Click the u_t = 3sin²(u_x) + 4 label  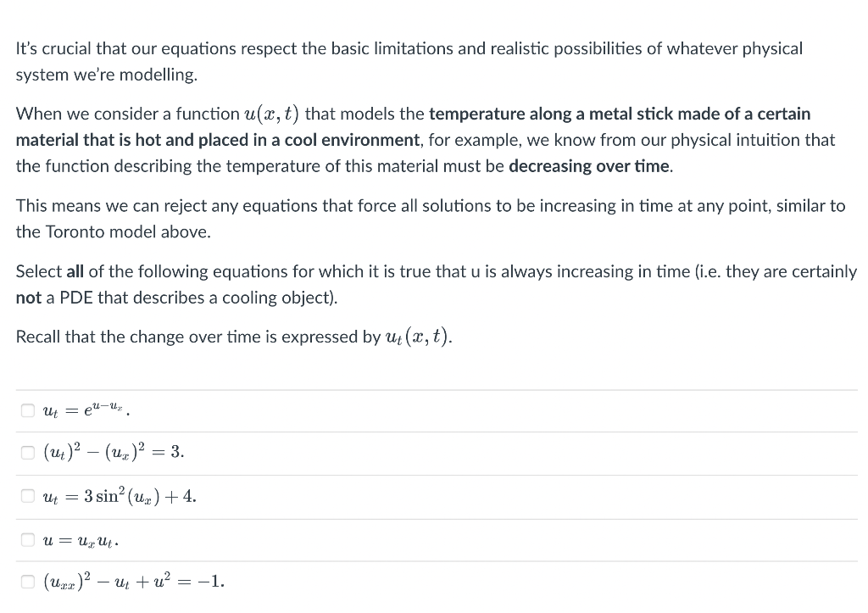tap(119, 497)
